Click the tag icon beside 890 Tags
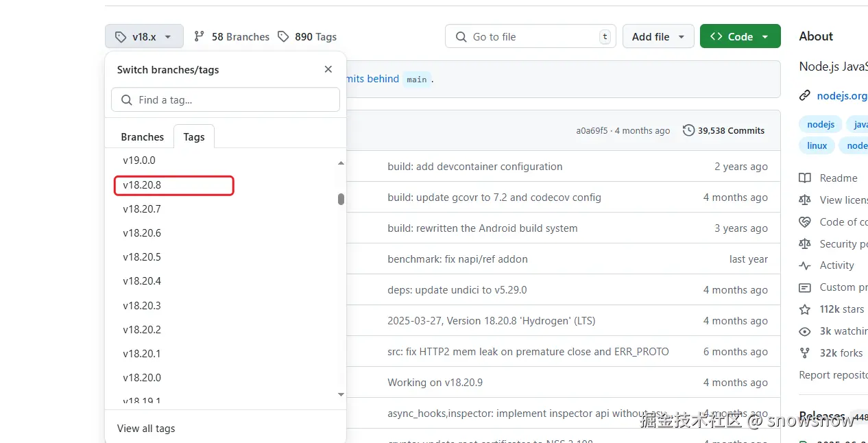This screenshot has width=868, height=443. pyautogui.click(x=283, y=36)
